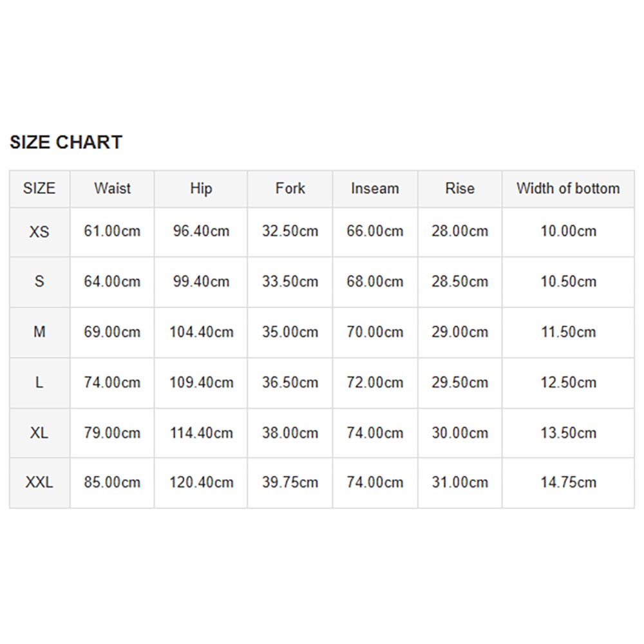Select the Rise column header
The width and height of the screenshot is (644, 644).
click(x=460, y=189)
